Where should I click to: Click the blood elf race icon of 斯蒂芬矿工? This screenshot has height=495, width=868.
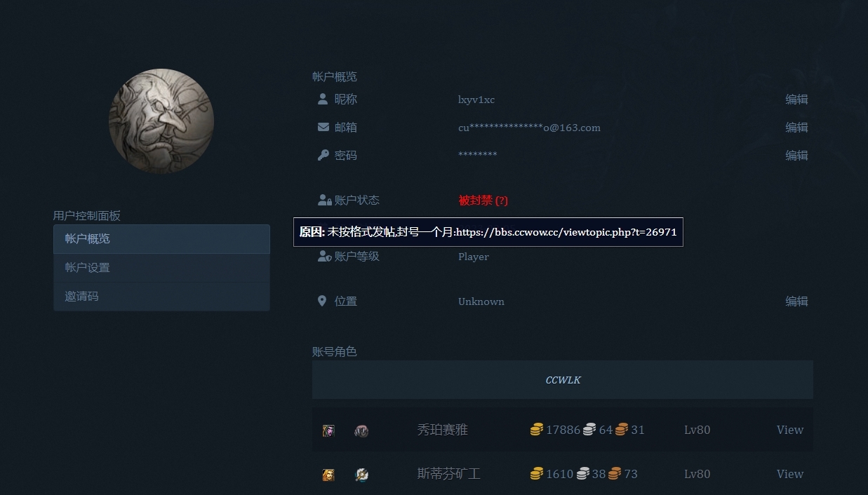pyautogui.click(x=328, y=474)
